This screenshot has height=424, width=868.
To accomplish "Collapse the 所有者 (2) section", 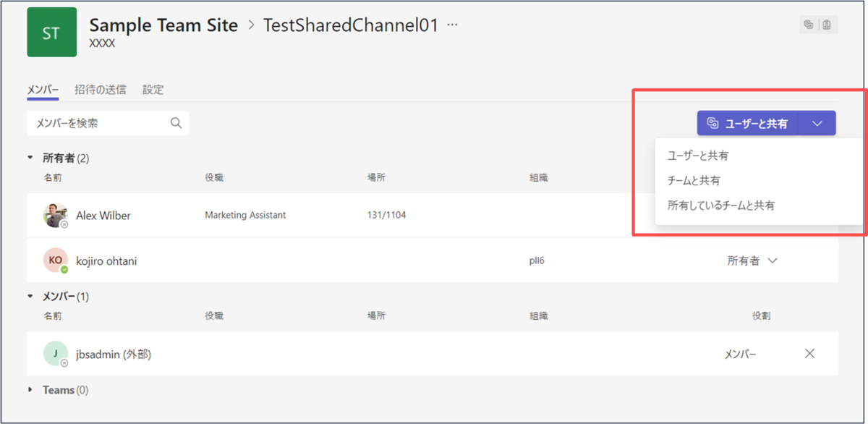I will (x=30, y=158).
